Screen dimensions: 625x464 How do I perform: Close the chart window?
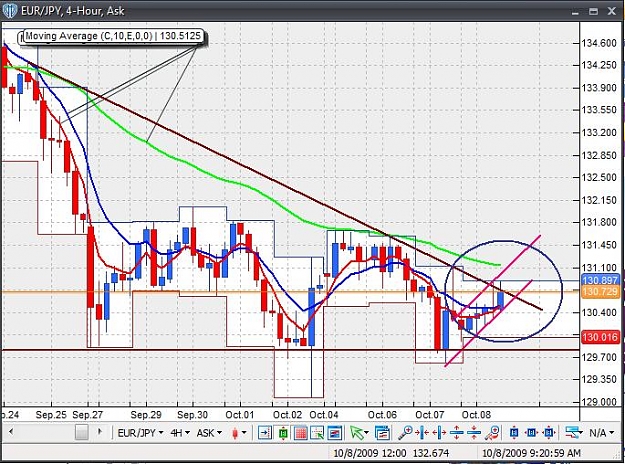pos(612,12)
